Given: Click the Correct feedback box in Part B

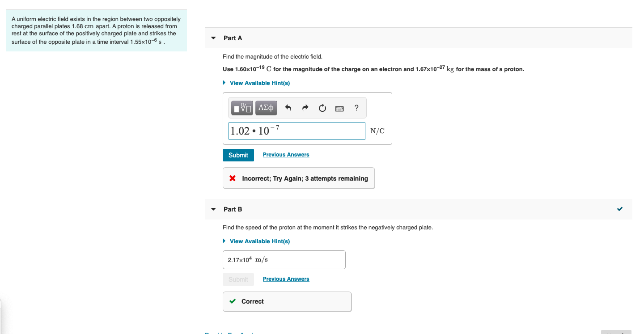Looking at the screenshot, I should tap(287, 301).
